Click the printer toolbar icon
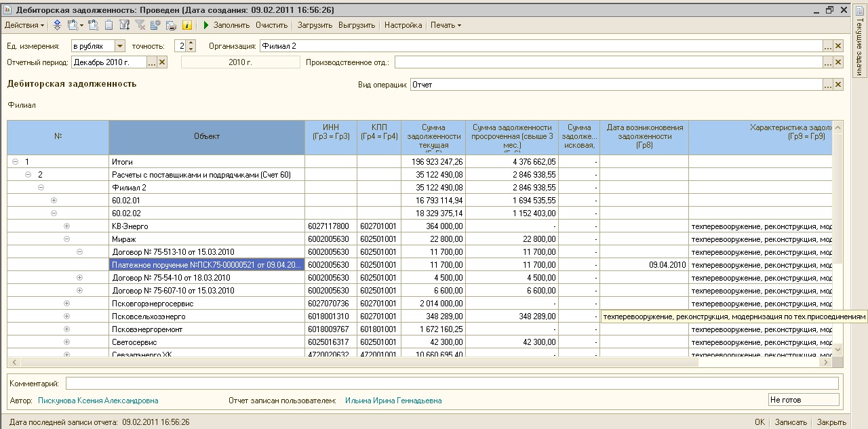The width and height of the screenshot is (868, 429). click(171, 25)
